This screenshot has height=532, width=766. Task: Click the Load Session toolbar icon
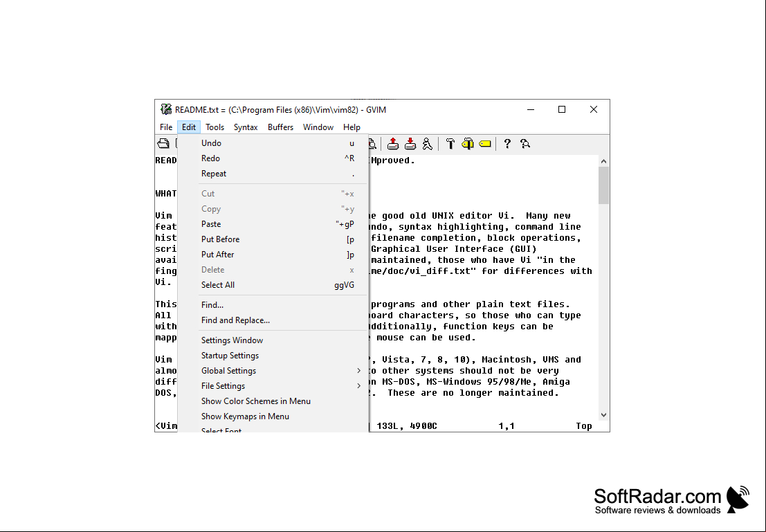(393, 144)
